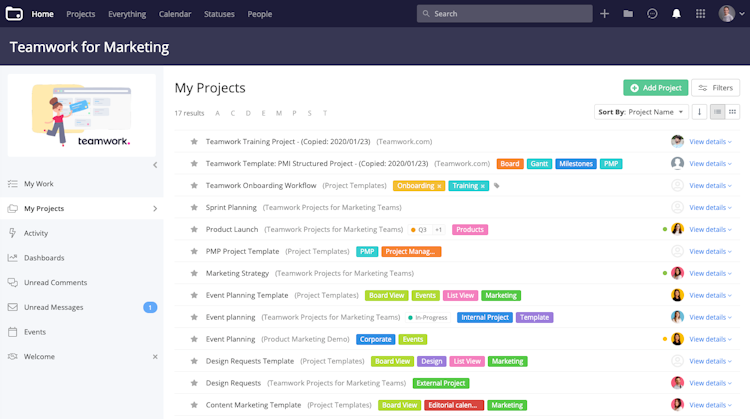Viewport: 750px width, 419px height.
Task: Click the pink Products tag
Action: tap(470, 230)
